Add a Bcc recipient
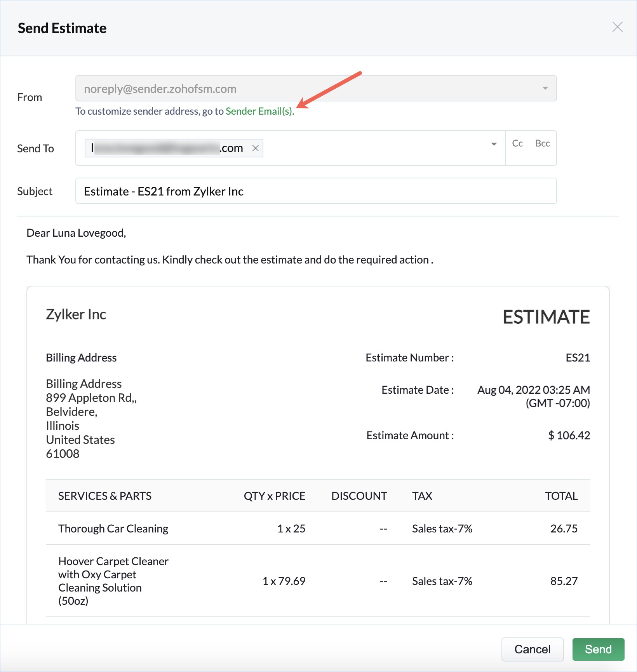 click(542, 143)
